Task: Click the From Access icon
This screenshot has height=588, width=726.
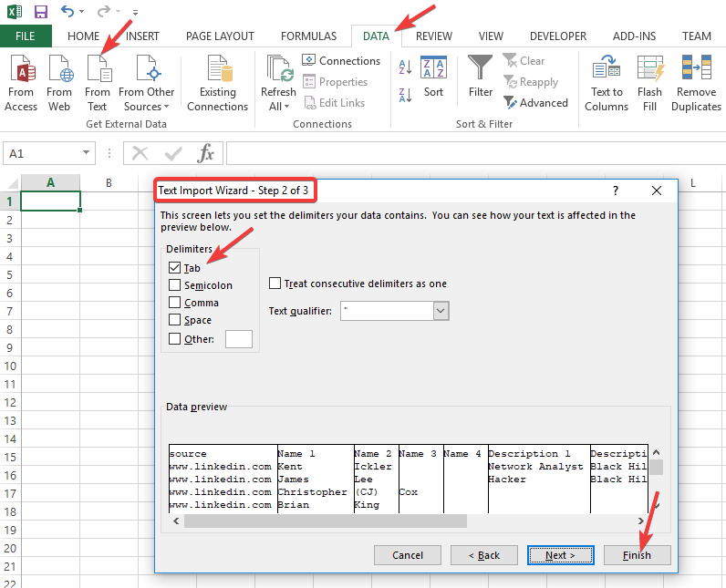Action: coord(21,70)
